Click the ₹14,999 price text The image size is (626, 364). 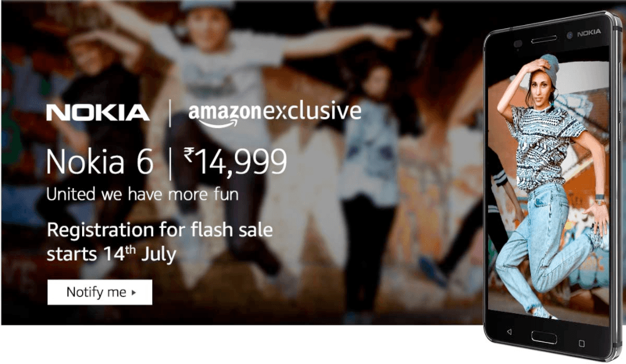[x=235, y=161]
